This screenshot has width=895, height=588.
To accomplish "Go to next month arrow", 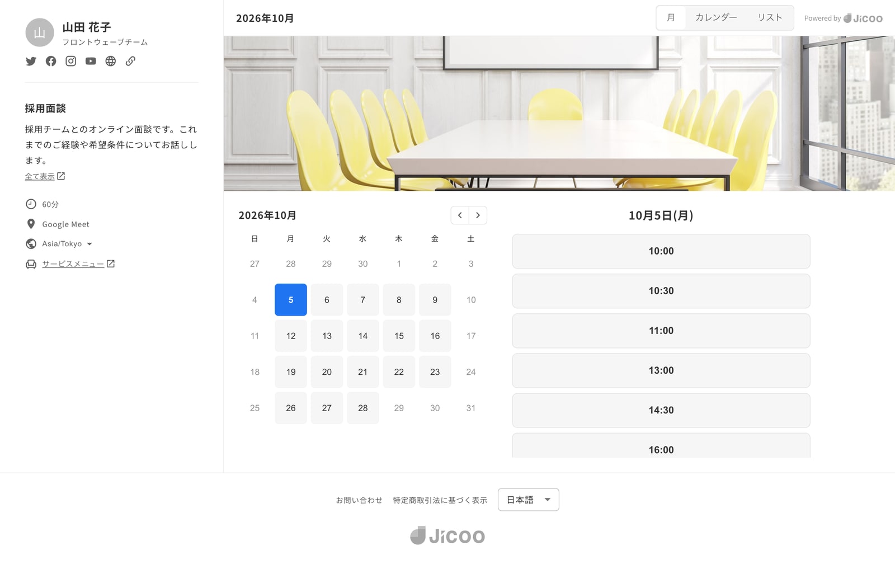I will click(478, 215).
